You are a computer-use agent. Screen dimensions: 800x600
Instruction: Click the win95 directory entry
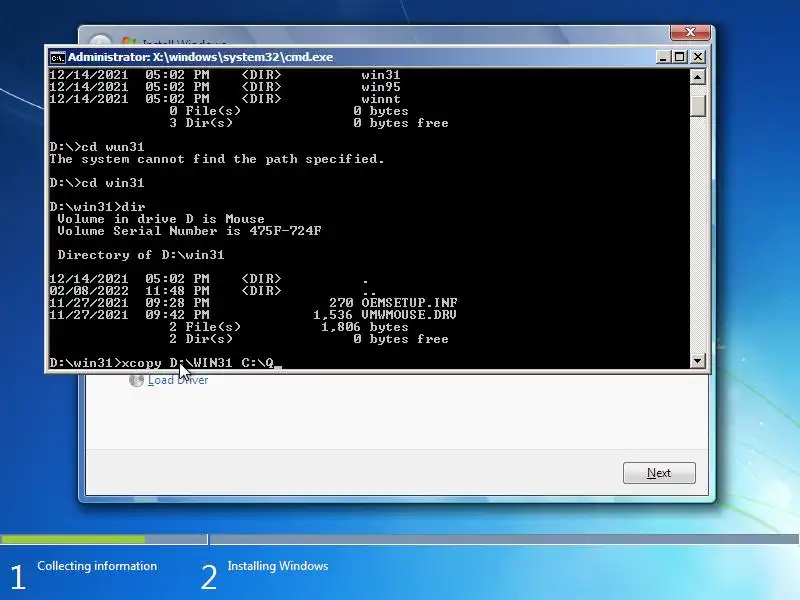(x=381, y=87)
